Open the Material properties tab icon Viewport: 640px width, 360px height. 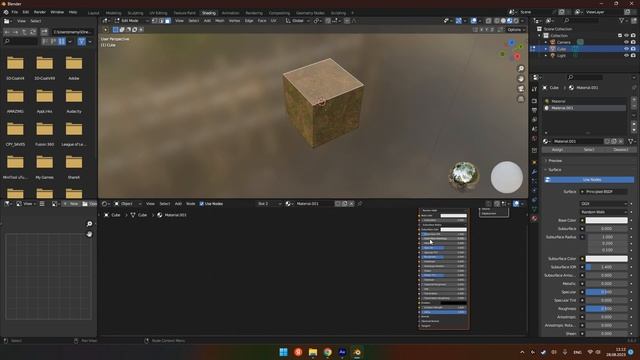(x=534, y=219)
